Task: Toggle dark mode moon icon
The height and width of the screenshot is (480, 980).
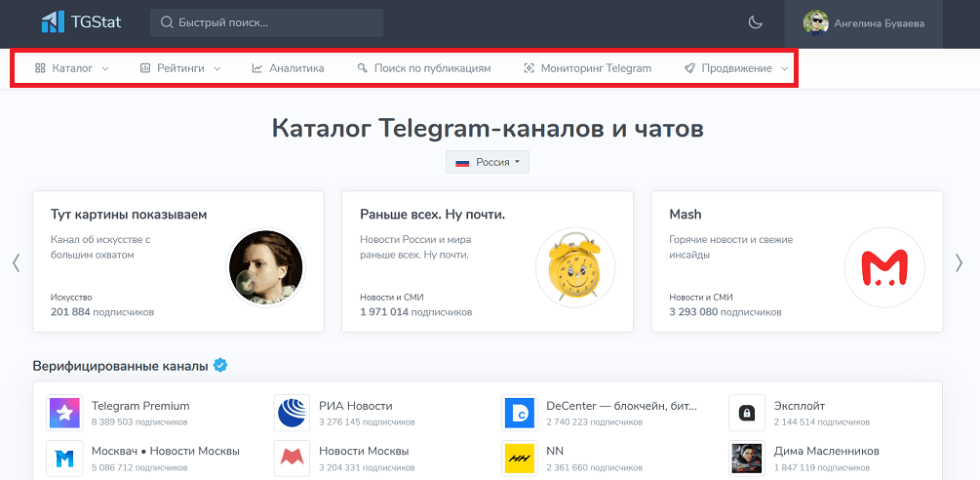Action: tap(756, 23)
